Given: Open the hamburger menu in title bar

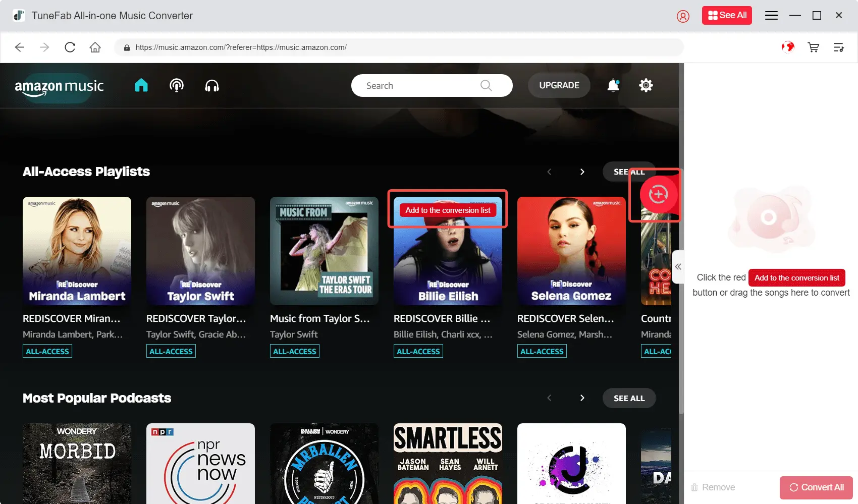Looking at the screenshot, I should click(x=771, y=16).
